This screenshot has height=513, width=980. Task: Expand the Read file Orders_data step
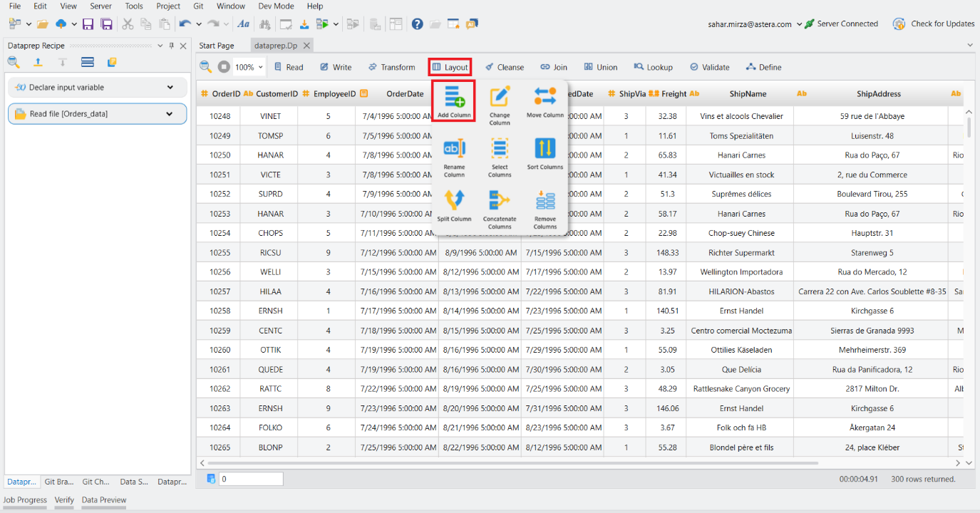[x=170, y=114]
